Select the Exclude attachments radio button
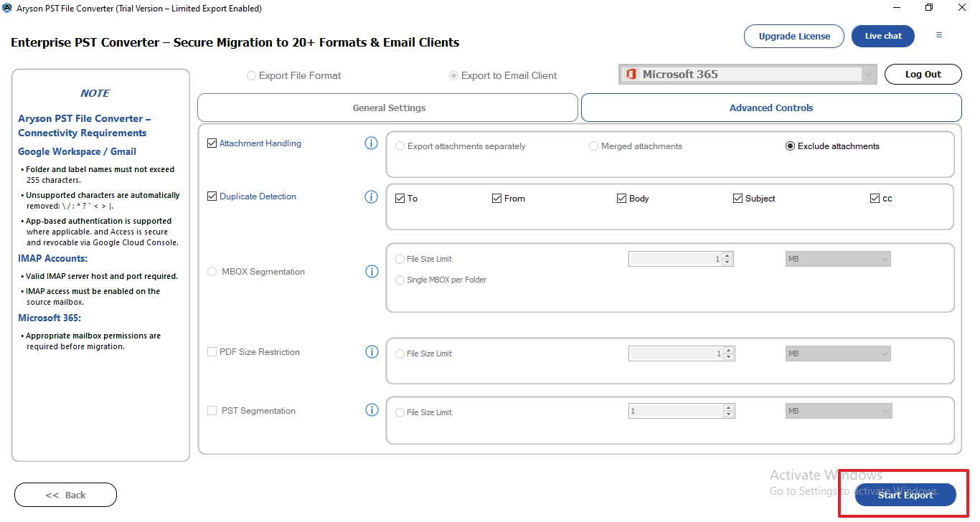The image size is (980, 522). pyautogui.click(x=790, y=146)
